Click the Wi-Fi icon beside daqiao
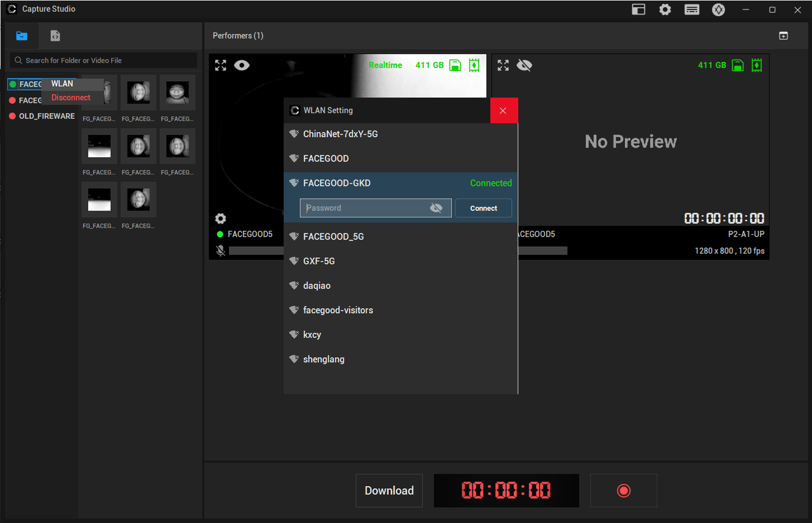This screenshot has width=812, height=523. [294, 286]
